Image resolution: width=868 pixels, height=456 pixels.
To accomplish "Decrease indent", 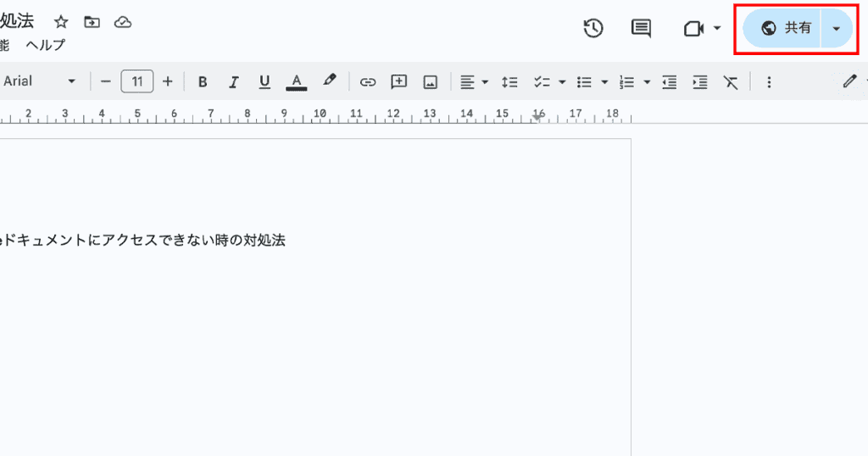I will pos(670,82).
